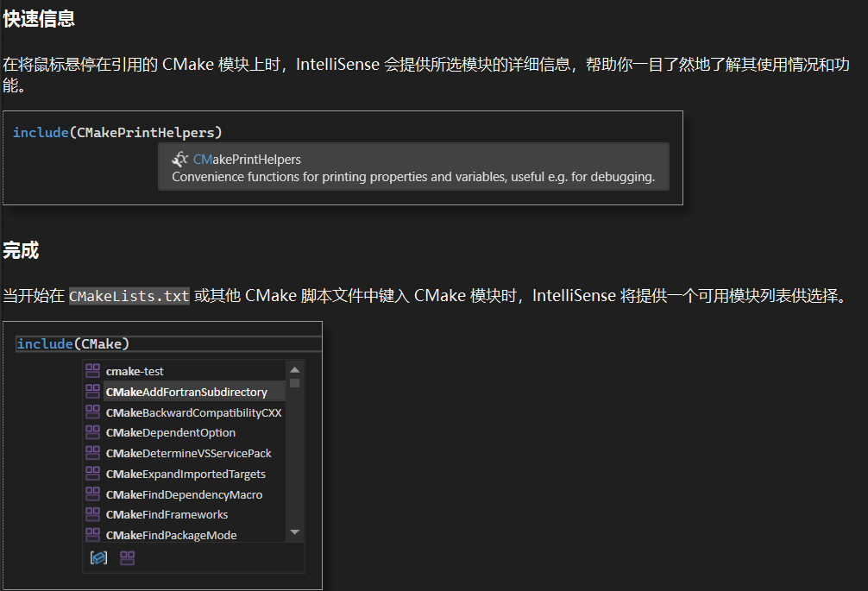
Task: Click the wrench icon beside CMakePrintHelpers tooltip
Action: 180,160
